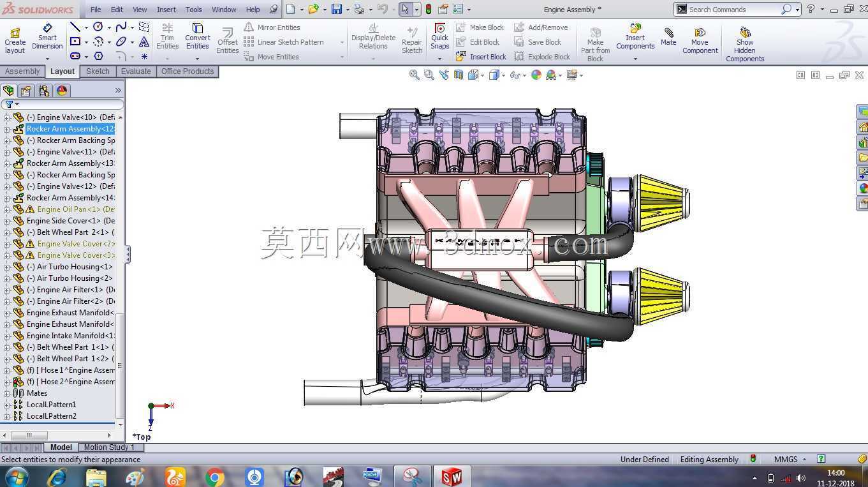Click Convert Entities tool
868x487 pixels.
click(198, 37)
